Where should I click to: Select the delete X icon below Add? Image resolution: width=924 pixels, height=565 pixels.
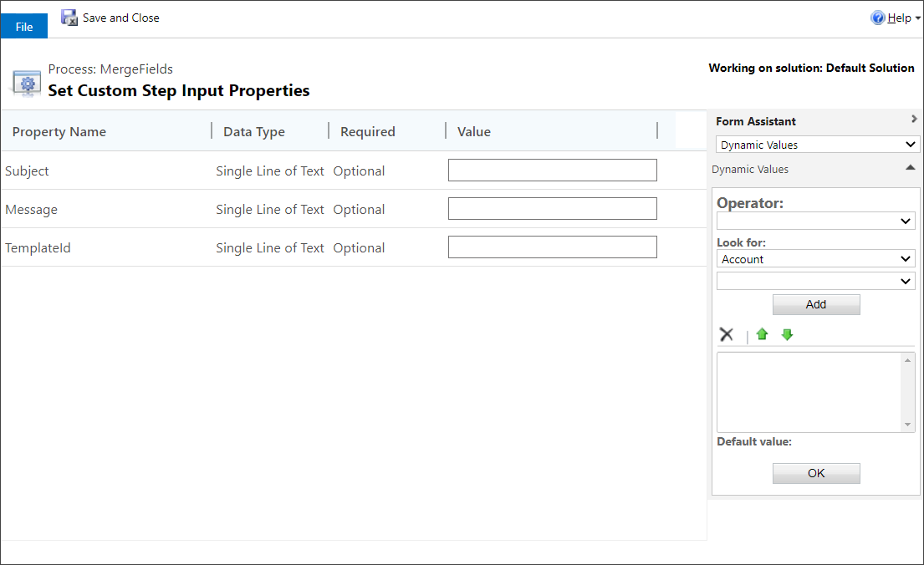click(727, 333)
